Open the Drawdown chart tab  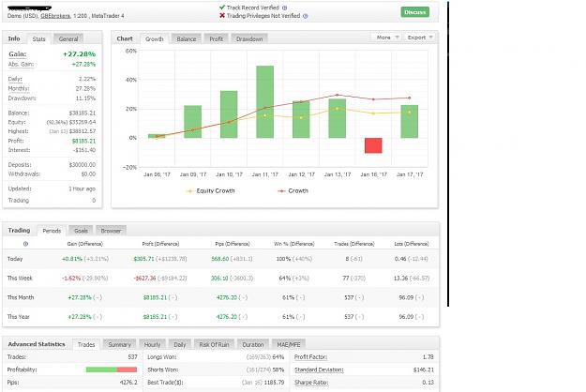(249, 38)
